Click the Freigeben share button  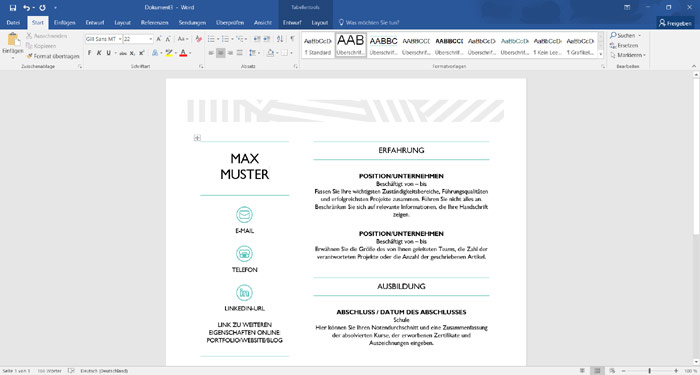675,23
